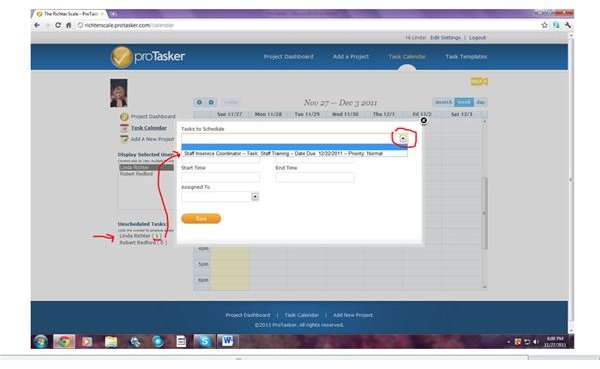Click the yellow video camera icon

[x=479, y=82]
